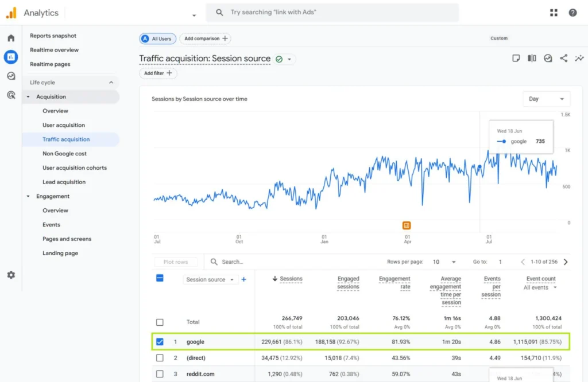
Task: Go to next page of table rows
Action: [566, 262]
